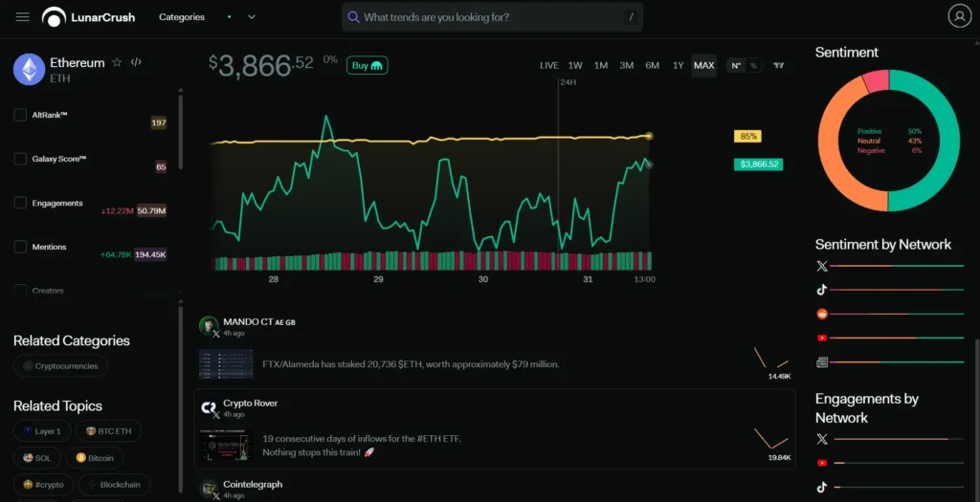Open the SOL related topic

37,458
